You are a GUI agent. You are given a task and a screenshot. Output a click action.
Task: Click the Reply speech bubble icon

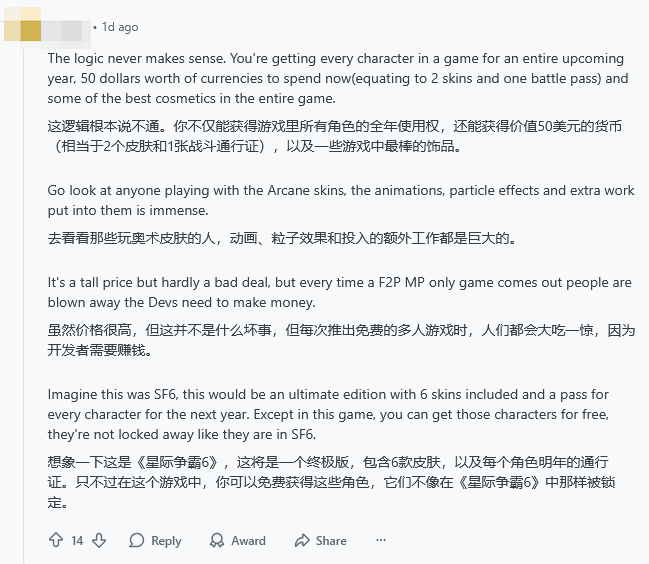(x=137, y=540)
